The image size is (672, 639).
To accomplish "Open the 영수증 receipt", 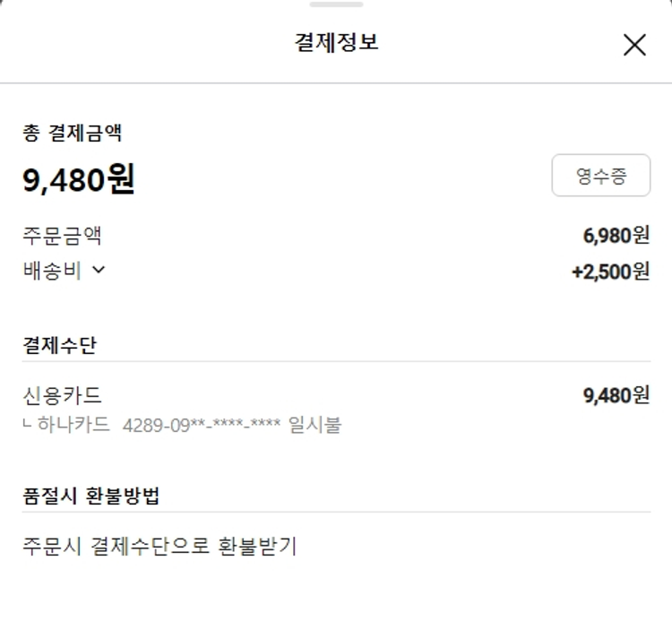I will click(600, 176).
